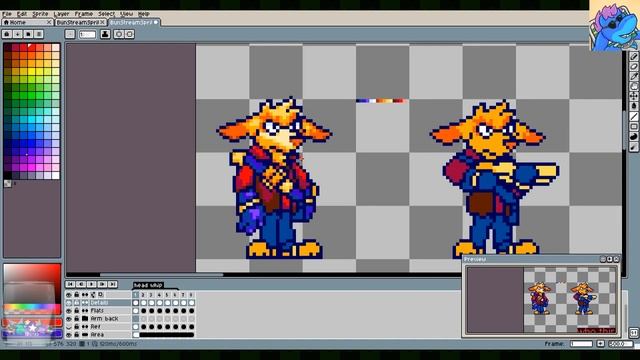The height and width of the screenshot is (360, 640).
Task: Go to last frame button
Action: [113, 284]
